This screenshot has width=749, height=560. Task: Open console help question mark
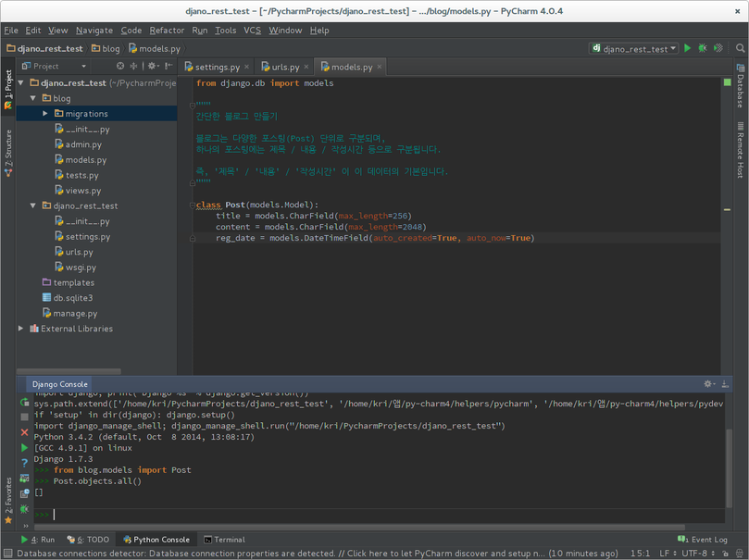pos(24,463)
